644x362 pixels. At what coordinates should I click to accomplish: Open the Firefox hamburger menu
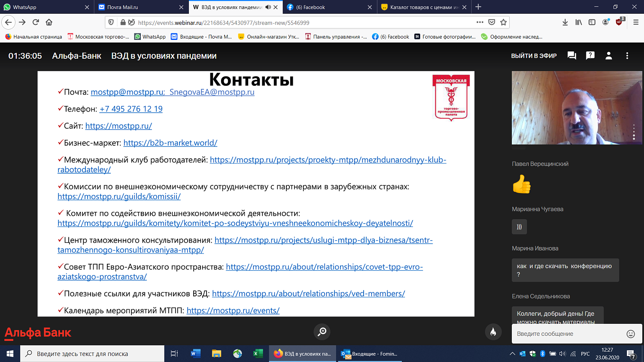coord(636,22)
